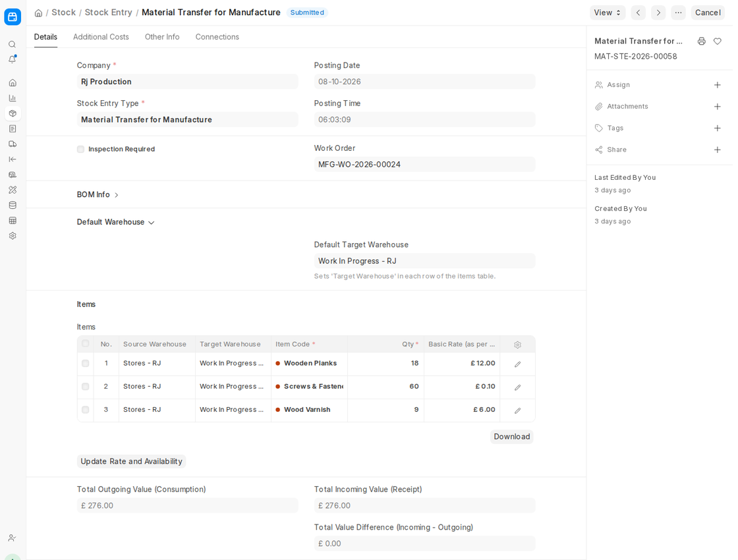The image size is (738, 560).
Task: Click the collapse-arrow sidebar icon
Action: coord(13,159)
